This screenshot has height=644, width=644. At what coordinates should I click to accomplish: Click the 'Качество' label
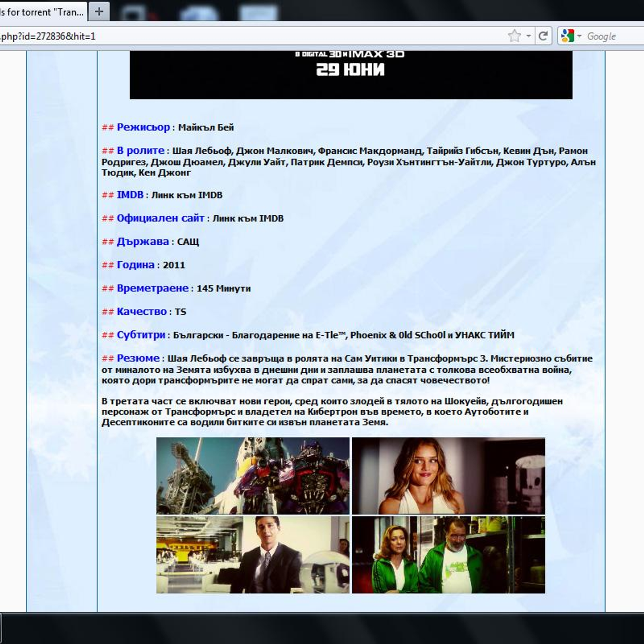coord(142,312)
